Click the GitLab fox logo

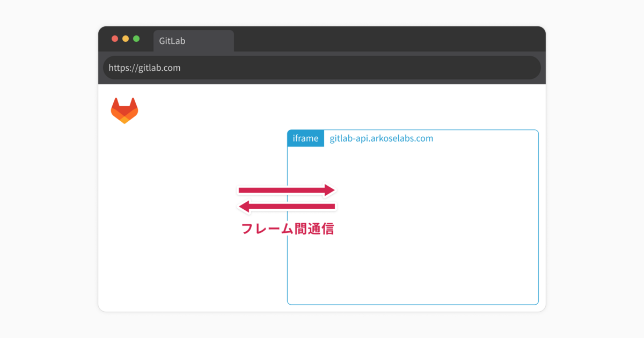click(125, 110)
